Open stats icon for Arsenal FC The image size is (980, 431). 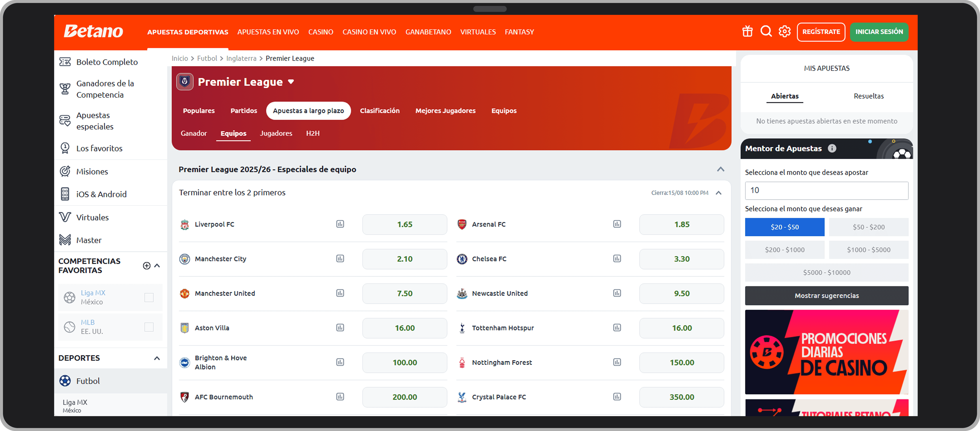click(x=617, y=224)
